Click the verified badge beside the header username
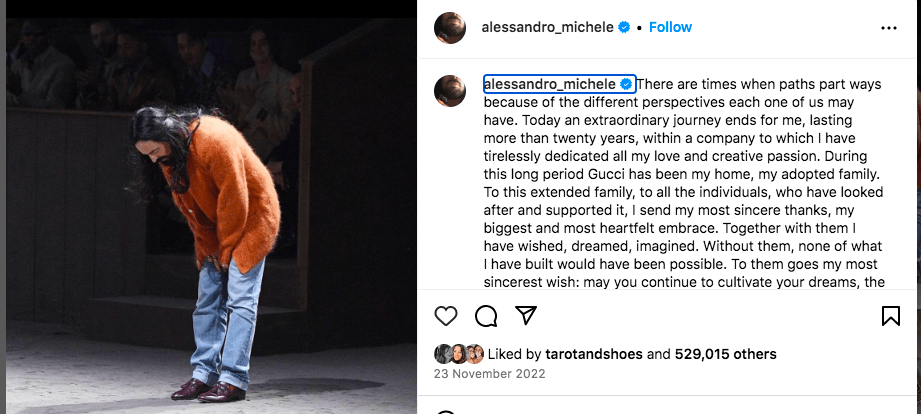 (x=624, y=27)
